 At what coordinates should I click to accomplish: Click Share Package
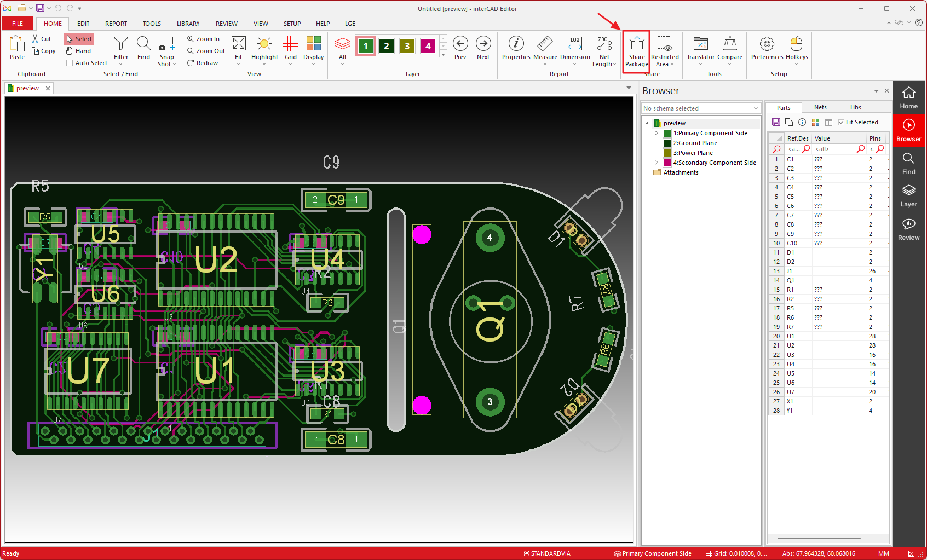point(636,51)
